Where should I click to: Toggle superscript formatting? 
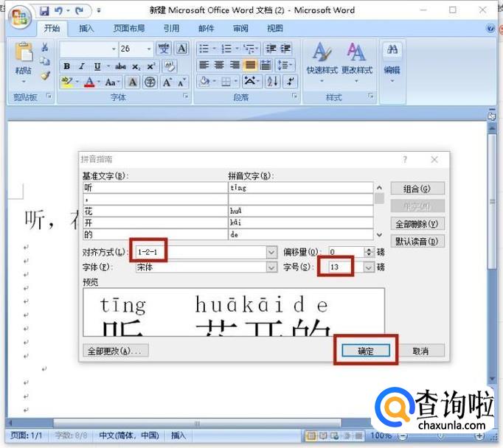pyautogui.click(x=150, y=66)
